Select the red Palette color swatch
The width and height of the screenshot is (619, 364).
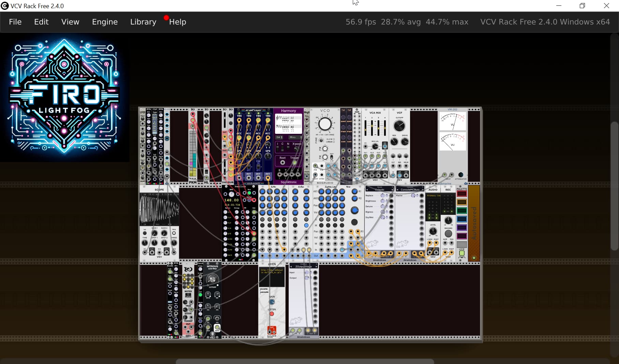click(x=462, y=194)
